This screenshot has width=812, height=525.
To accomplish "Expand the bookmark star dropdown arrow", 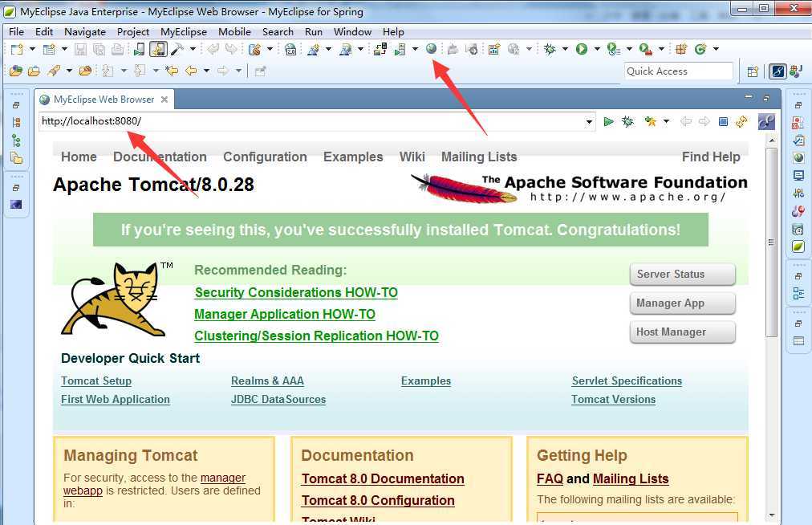I will coord(666,122).
